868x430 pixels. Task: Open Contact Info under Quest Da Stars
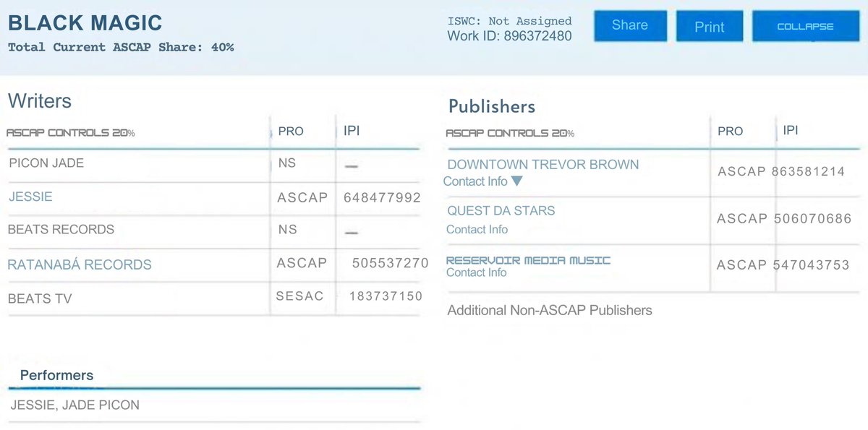477,229
